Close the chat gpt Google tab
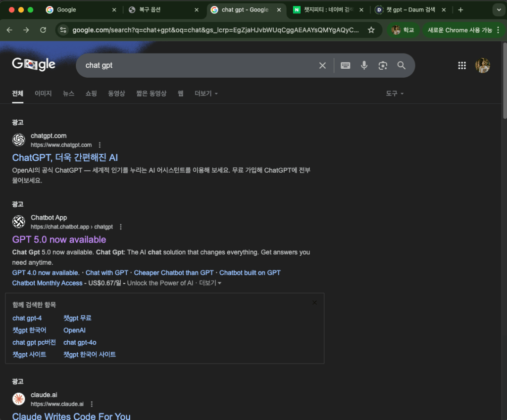507x420 pixels. click(279, 10)
